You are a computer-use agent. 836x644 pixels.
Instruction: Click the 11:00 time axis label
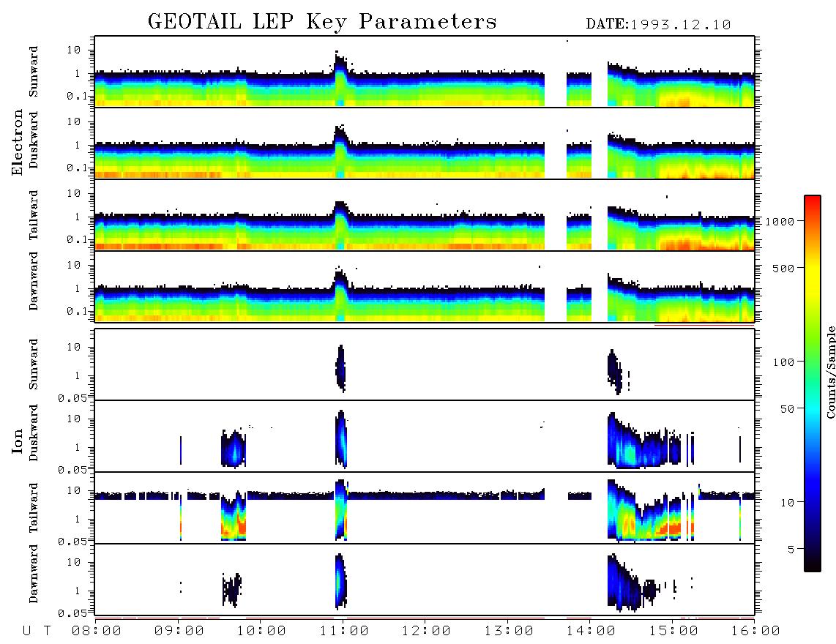pos(344,632)
